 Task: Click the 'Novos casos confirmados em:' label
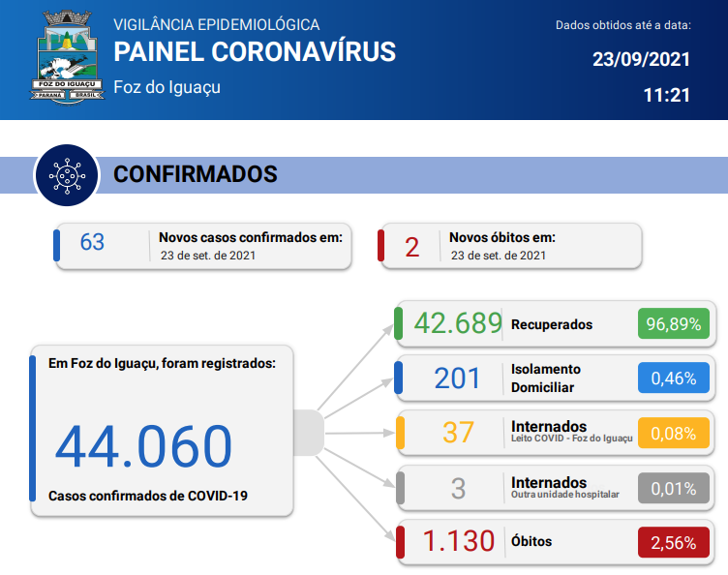click(251, 237)
